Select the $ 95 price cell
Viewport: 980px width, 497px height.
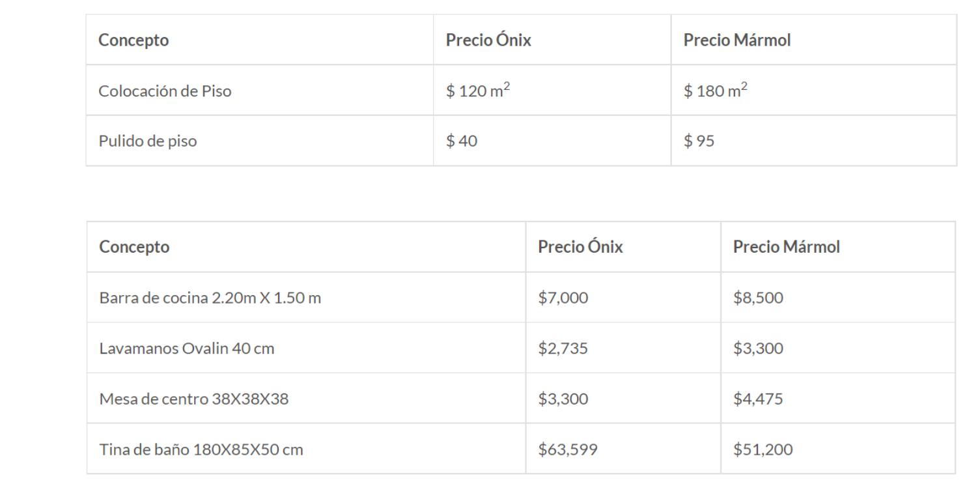(814, 141)
